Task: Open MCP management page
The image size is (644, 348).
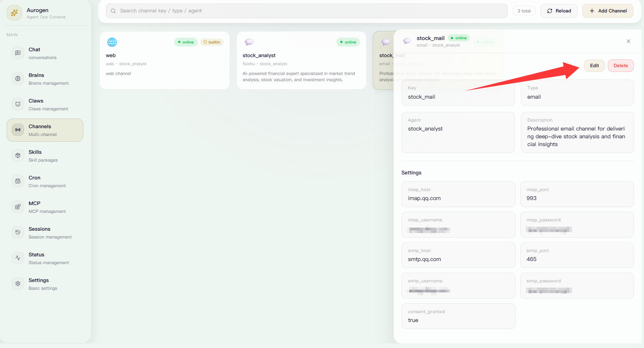Action: click(x=45, y=207)
